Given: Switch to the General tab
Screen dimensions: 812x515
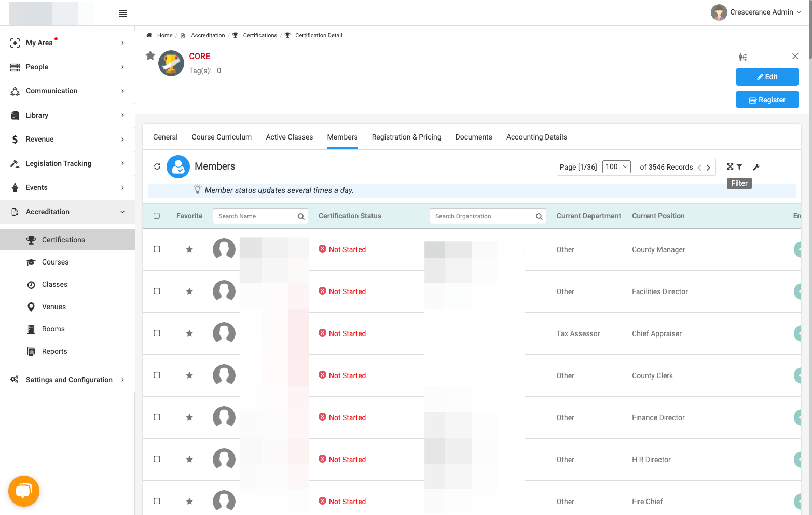Looking at the screenshot, I should (166, 137).
